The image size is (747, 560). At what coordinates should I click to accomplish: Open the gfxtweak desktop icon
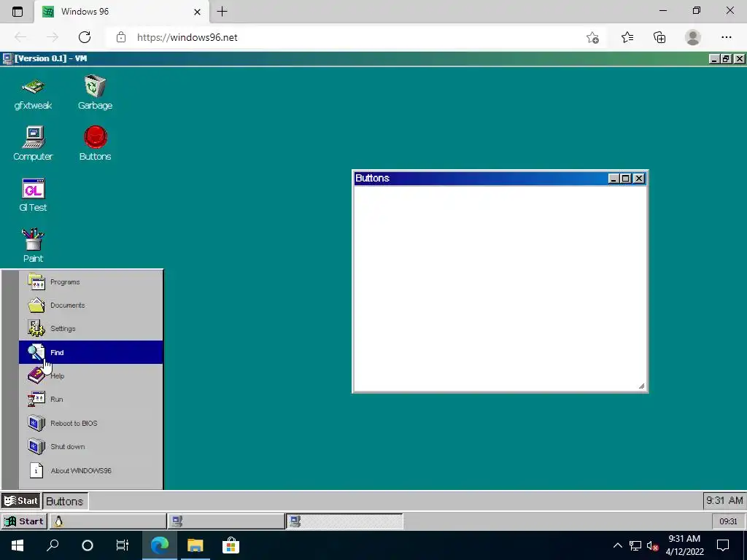click(x=33, y=93)
